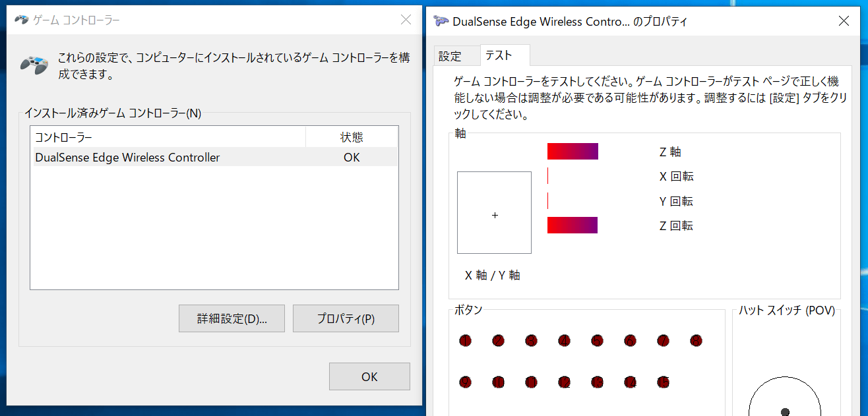Click button indicator 10 in ボタン group
Screen dimensions: 868x416
[499, 382]
